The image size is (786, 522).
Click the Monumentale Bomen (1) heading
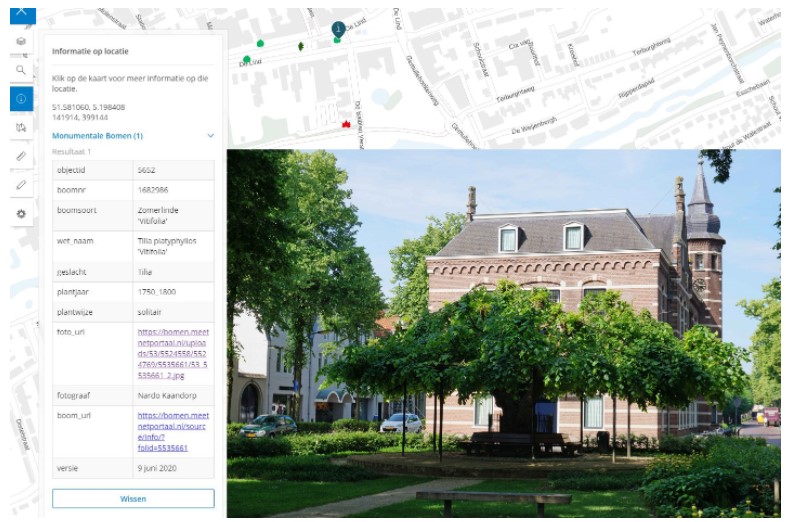[x=97, y=136]
